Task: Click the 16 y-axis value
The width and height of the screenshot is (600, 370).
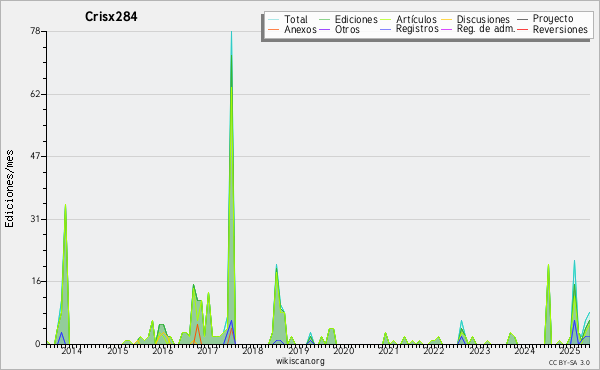Action: (x=35, y=281)
